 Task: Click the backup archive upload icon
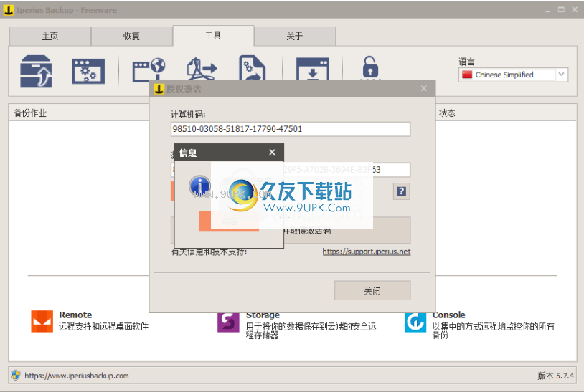pos(36,72)
